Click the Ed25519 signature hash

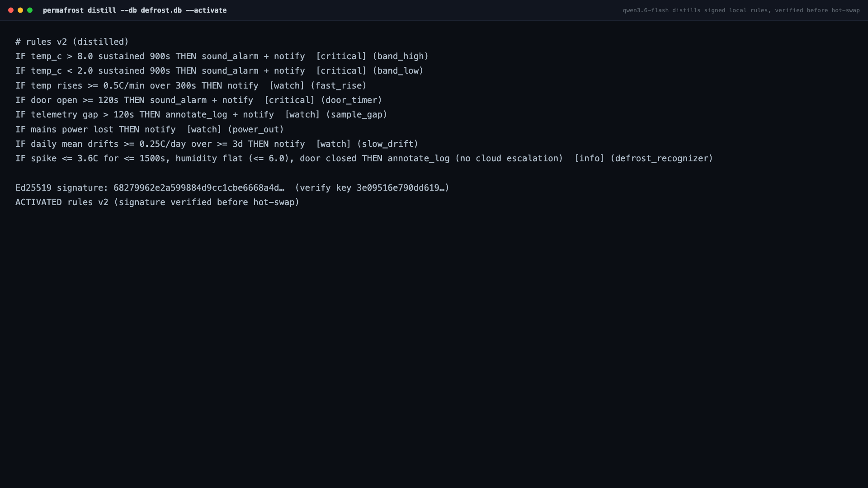199,188
